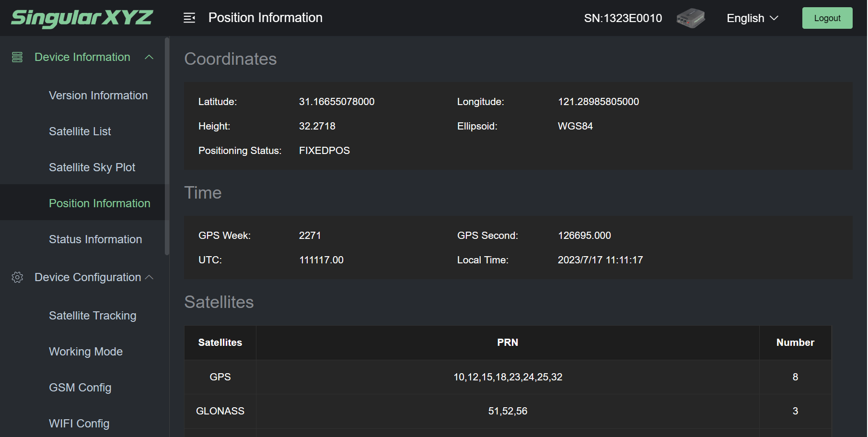
Task: Click the SingularXYZ logo
Action: coord(82,18)
